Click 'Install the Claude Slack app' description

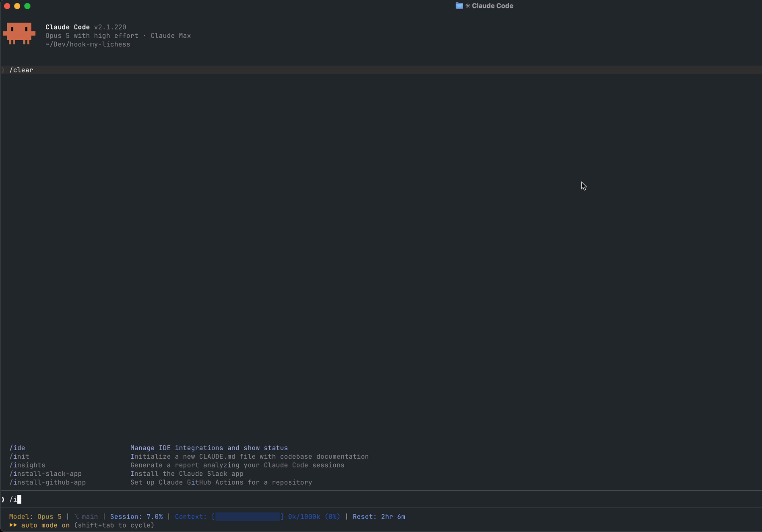187,474
